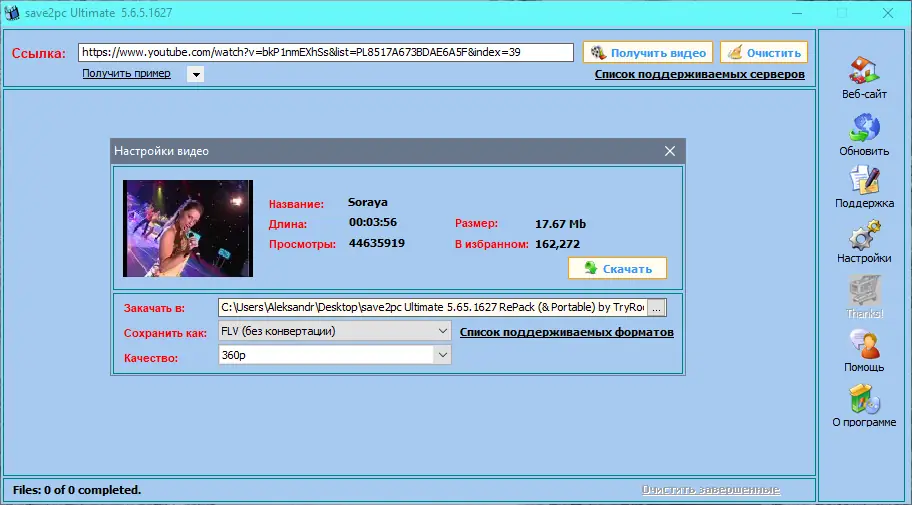Open the Помощь person icon

864,344
